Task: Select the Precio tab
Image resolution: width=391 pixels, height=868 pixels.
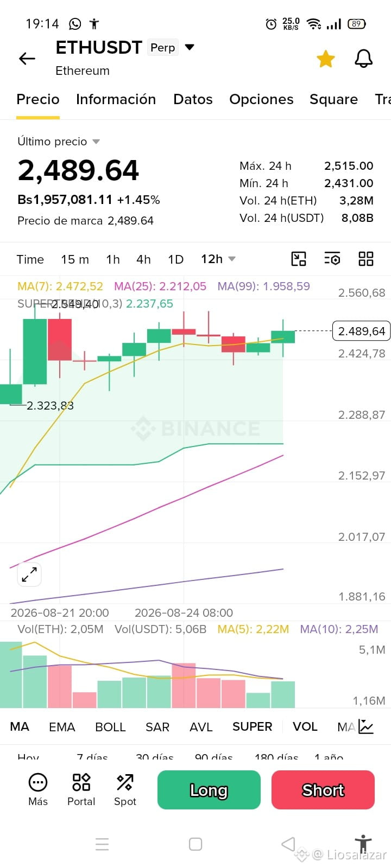Action: (x=38, y=99)
